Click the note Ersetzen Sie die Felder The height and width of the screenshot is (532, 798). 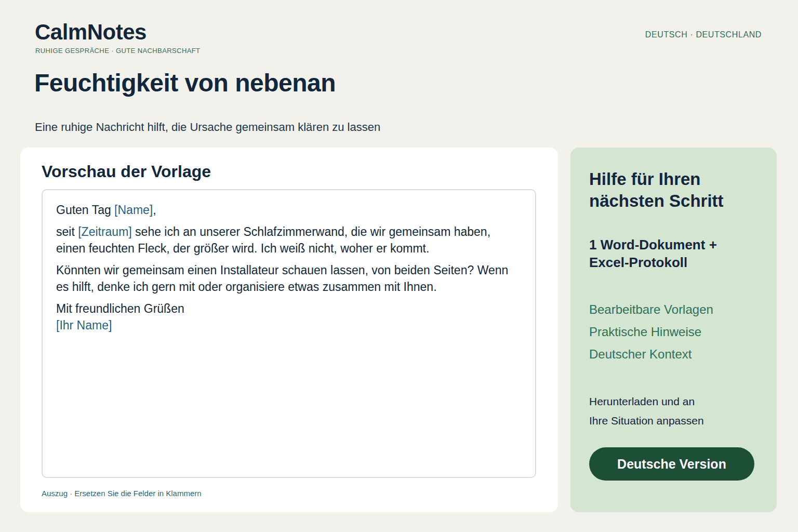tap(122, 494)
